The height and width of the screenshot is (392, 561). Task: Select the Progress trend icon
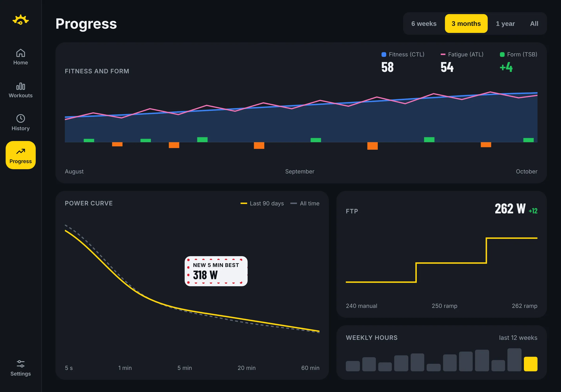tap(20, 152)
